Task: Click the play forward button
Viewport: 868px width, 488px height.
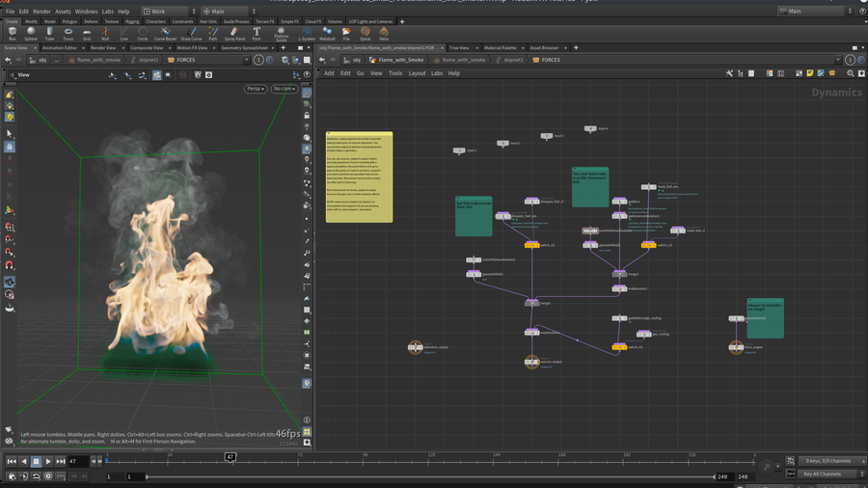Action: 48,461
